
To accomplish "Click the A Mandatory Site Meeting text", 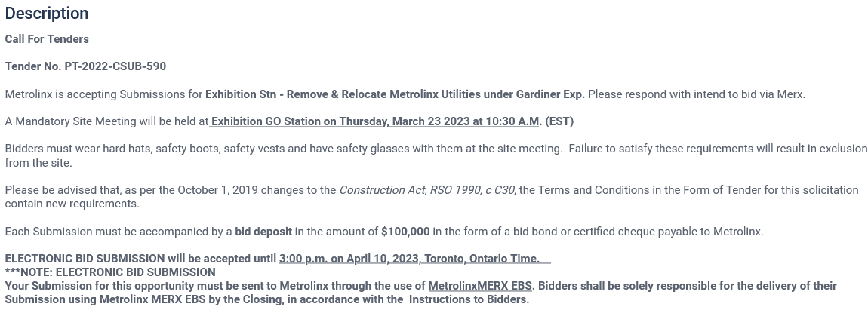I will [106, 121].
